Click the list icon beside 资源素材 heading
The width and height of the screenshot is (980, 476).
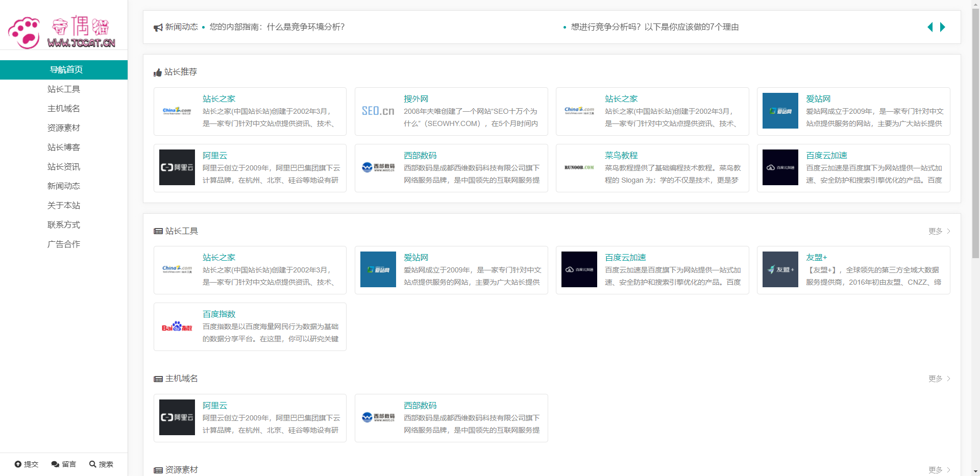(x=158, y=470)
